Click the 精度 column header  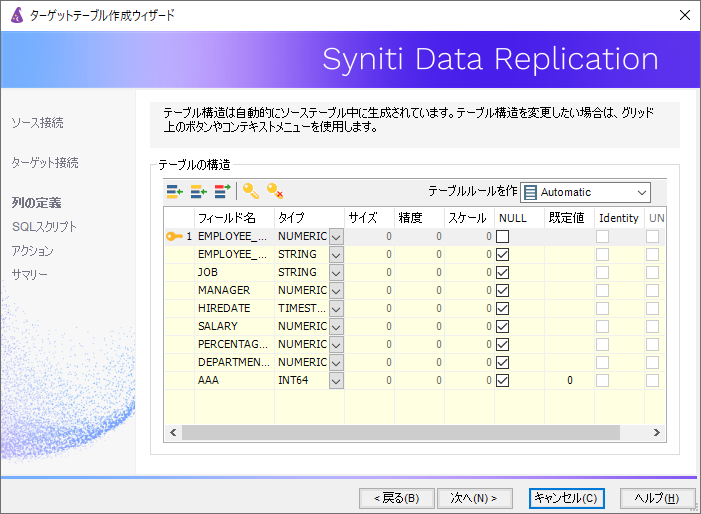pos(419,218)
